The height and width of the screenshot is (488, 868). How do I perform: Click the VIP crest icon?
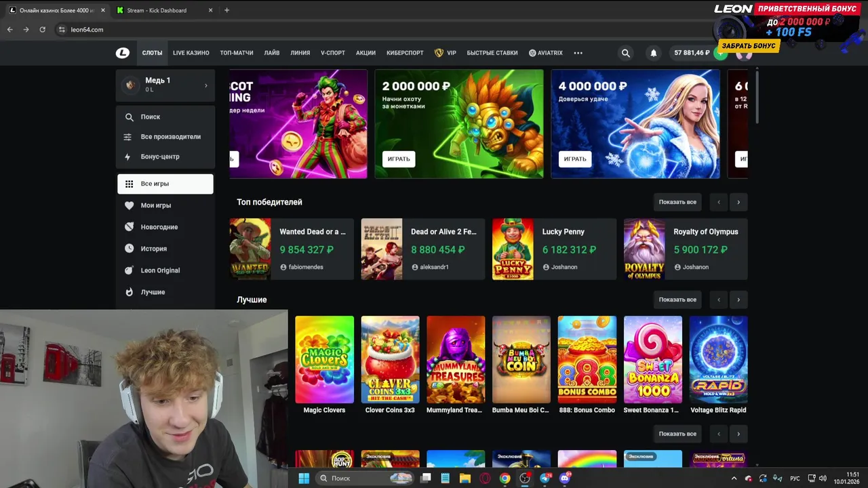pyautogui.click(x=439, y=53)
